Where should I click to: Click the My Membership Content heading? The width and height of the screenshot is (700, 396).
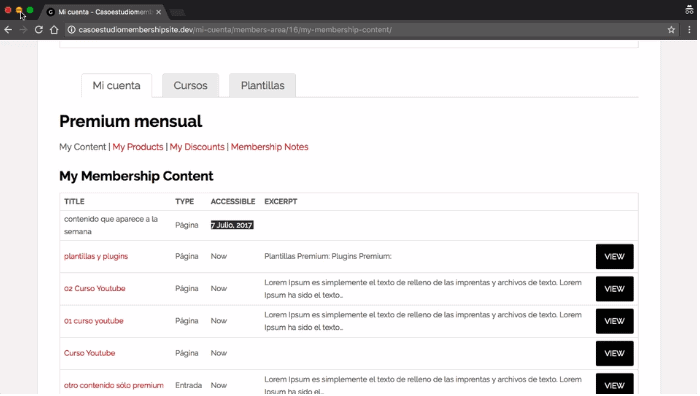137,176
